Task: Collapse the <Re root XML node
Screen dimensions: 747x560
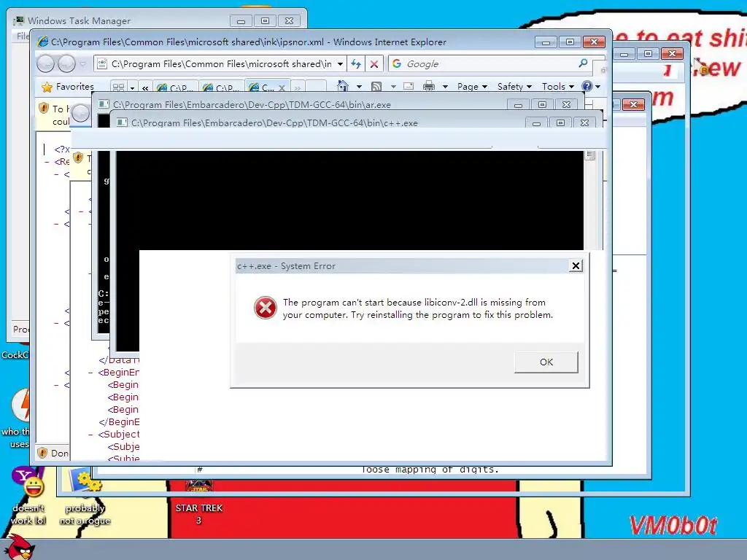Action: (47, 163)
